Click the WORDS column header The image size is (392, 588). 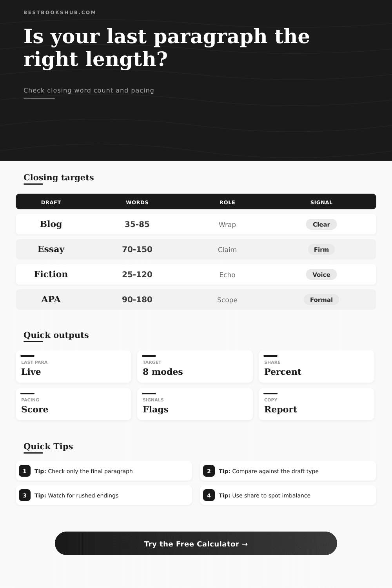[x=137, y=202]
